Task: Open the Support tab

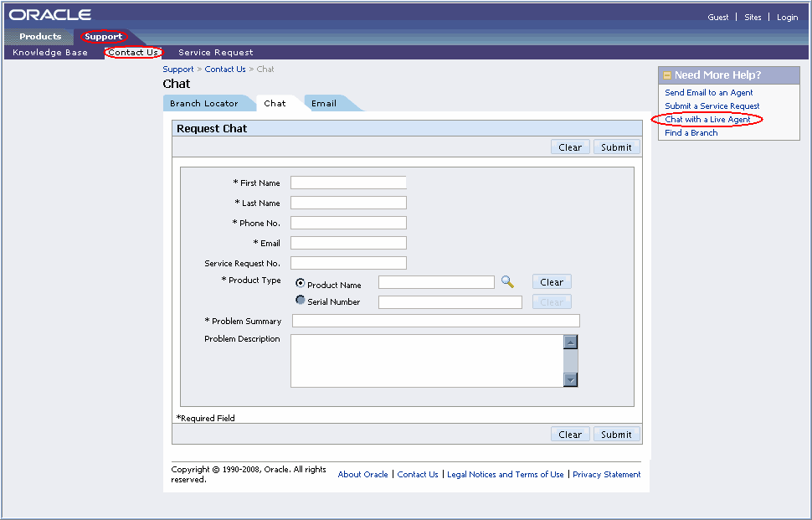Action: 102,36
